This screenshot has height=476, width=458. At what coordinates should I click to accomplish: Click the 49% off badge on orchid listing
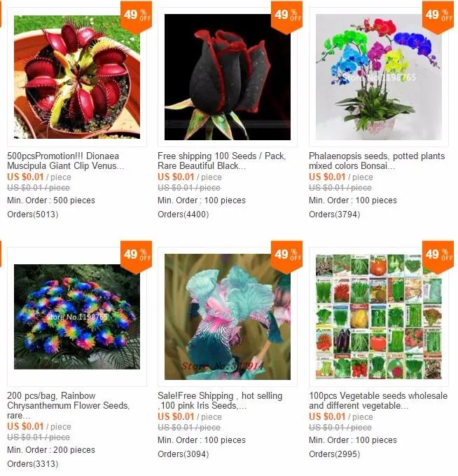pyautogui.click(x=438, y=17)
